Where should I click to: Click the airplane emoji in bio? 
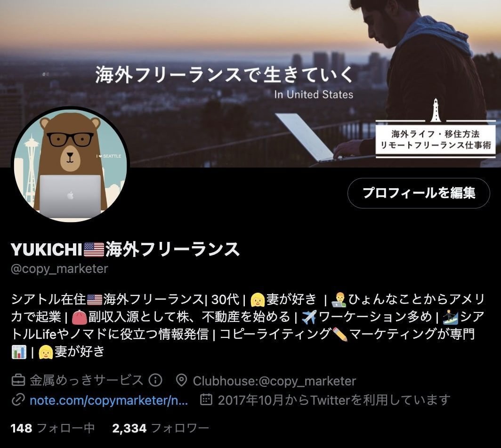[309, 317]
